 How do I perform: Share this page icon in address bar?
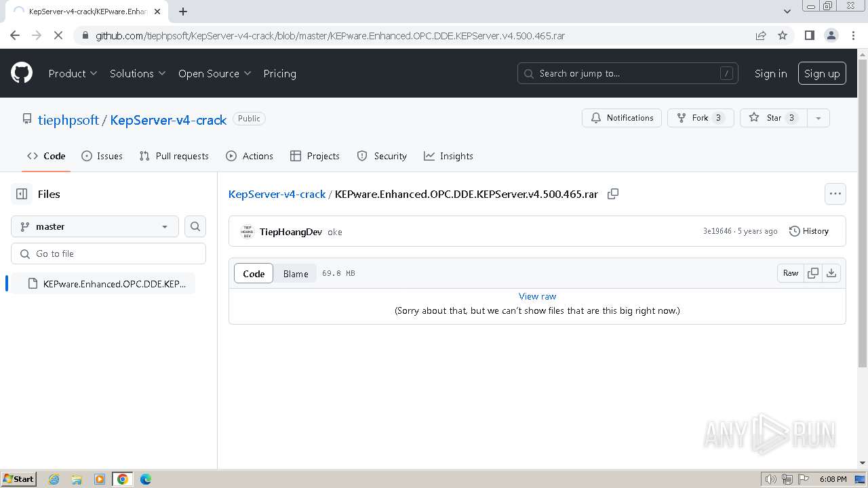click(x=761, y=35)
